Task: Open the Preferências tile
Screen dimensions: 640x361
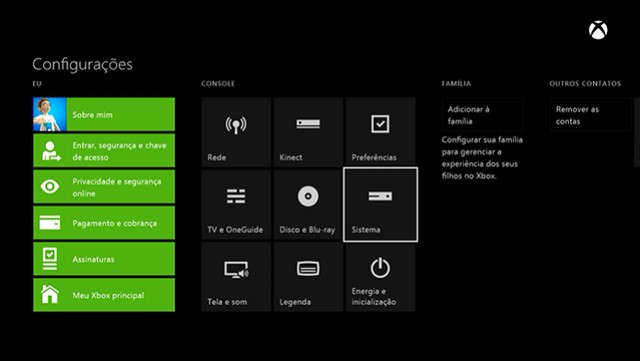Action: pyautogui.click(x=380, y=131)
